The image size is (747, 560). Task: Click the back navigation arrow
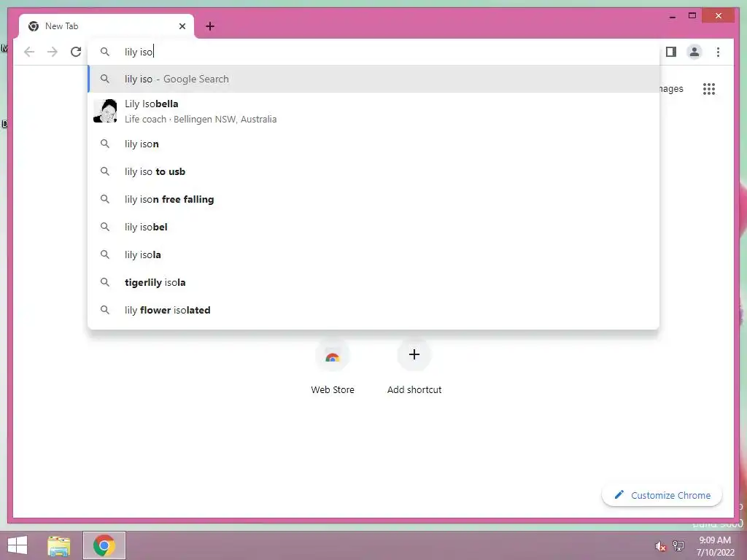pos(29,52)
